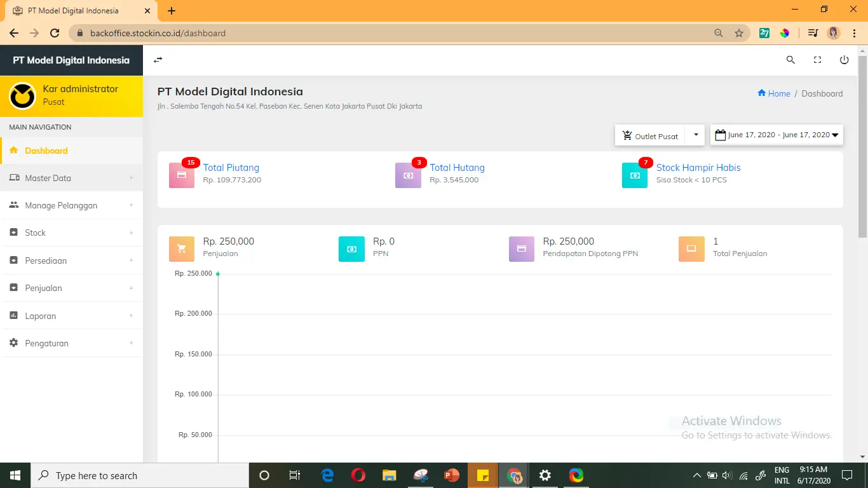The width and height of the screenshot is (868, 488).
Task: Click the Kar administrator avatar logo
Action: pyautogui.click(x=22, y=96)
